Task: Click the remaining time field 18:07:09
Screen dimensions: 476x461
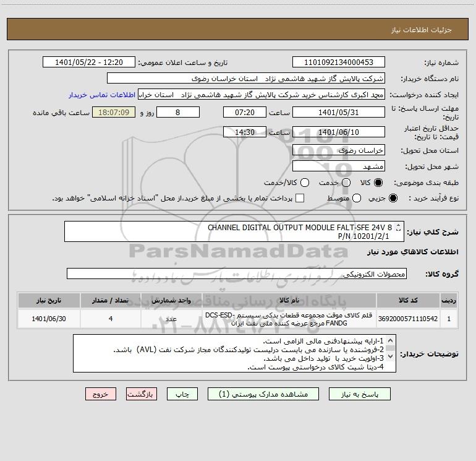Action: click(114, 112)
